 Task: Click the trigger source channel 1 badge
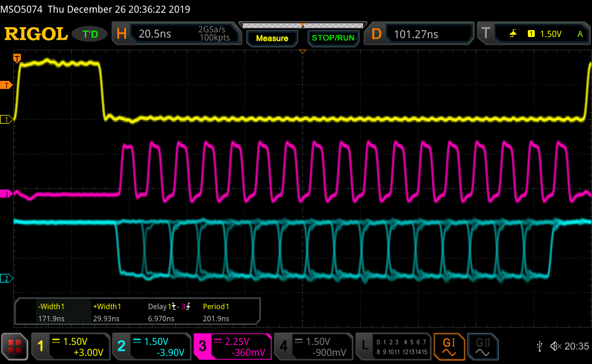(531, 34)
